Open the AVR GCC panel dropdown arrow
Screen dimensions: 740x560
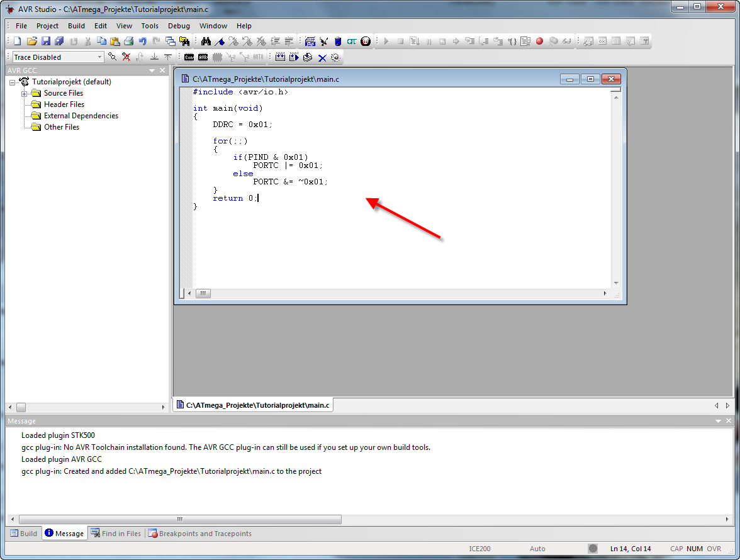click(152, 70)
